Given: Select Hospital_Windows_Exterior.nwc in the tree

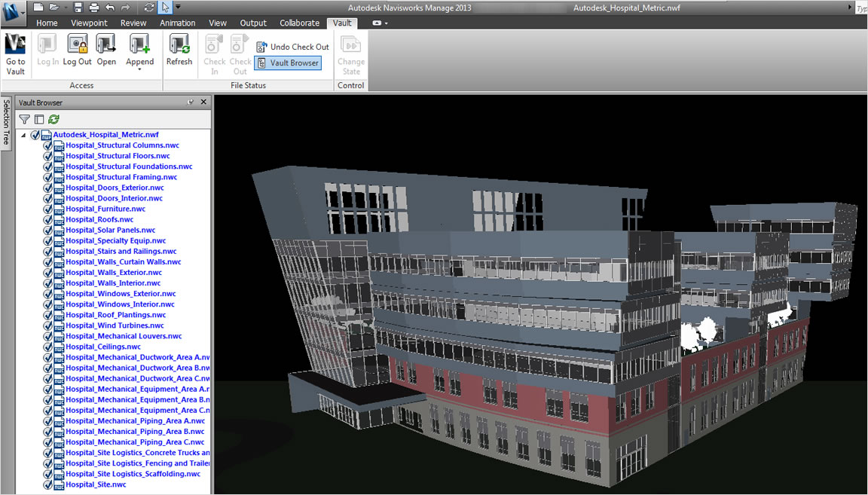Looking at the screenshot, I should [121, 294].
